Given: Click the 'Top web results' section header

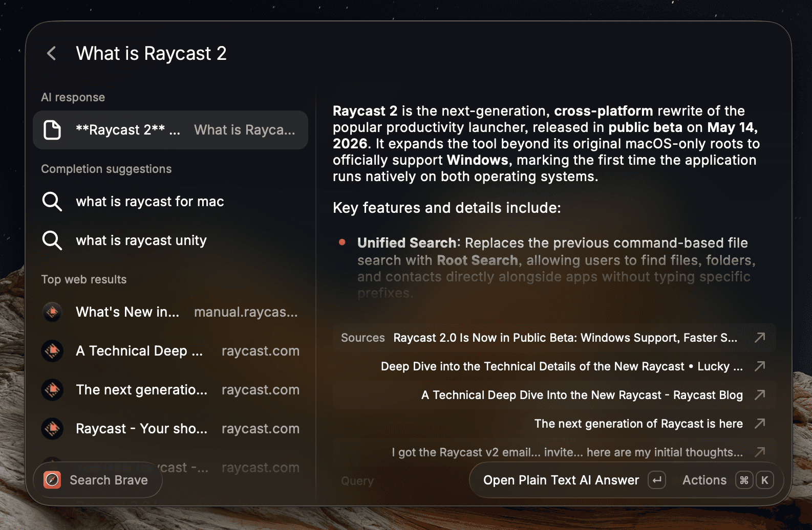Looking at the screenshot, I should (84, 279).
